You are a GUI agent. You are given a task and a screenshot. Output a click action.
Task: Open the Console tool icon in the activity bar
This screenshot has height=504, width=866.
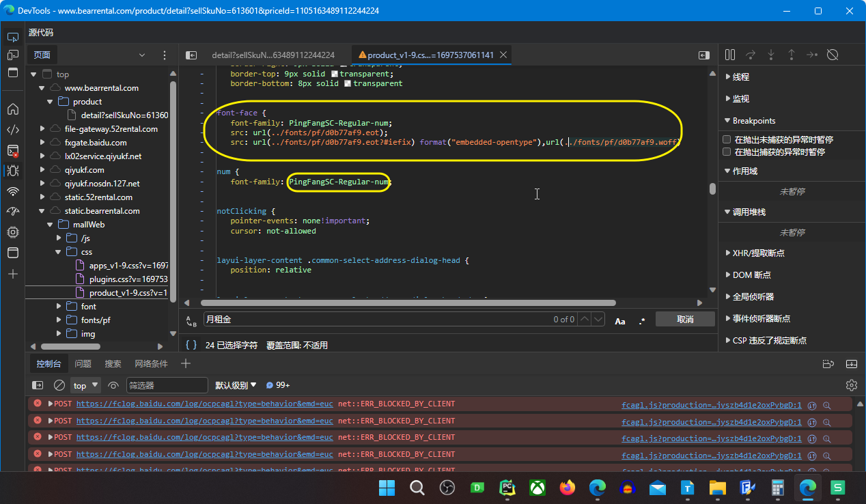point(12,150)
